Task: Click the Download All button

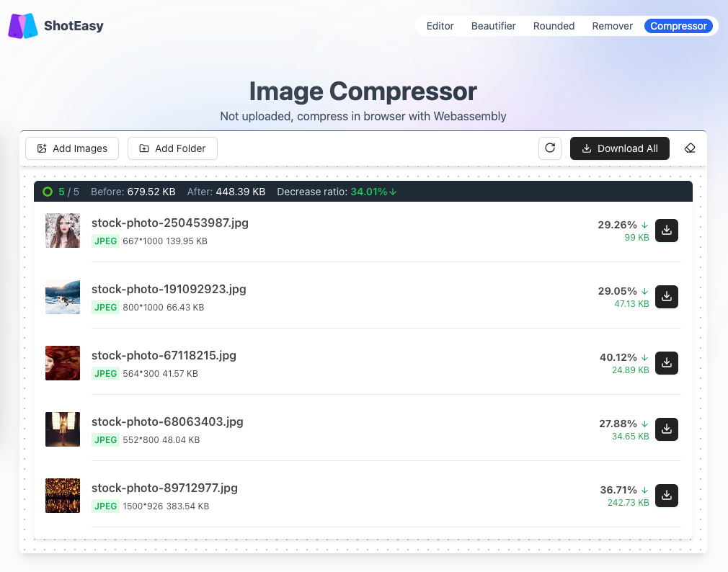Action: (x=619, y=148)
